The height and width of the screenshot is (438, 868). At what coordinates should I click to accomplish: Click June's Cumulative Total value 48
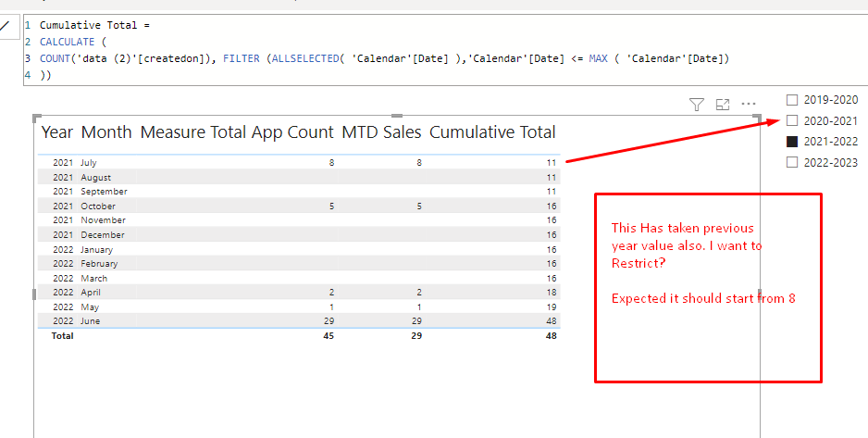point(551,321)
